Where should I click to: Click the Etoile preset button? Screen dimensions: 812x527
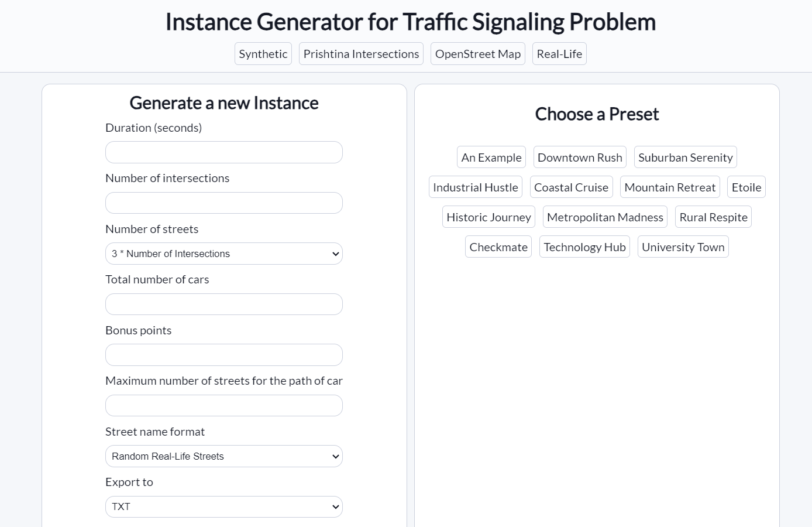click(746, 187)
